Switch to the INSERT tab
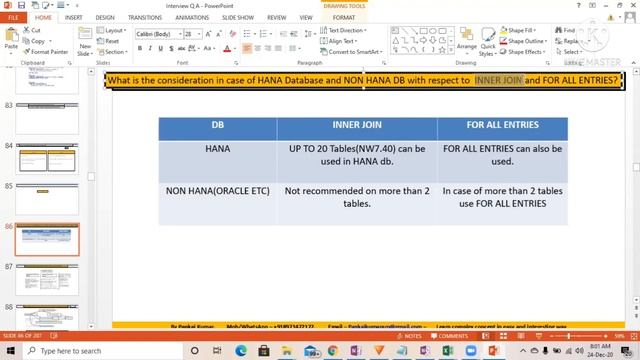 [x=73, y=18]
